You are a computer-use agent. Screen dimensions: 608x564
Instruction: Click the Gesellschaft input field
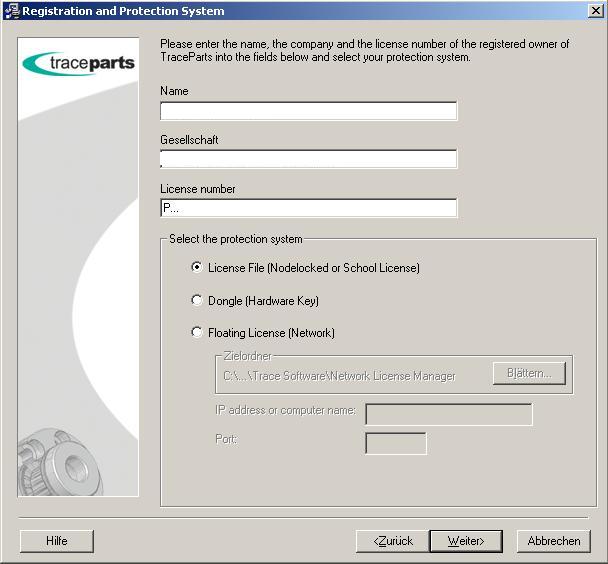pyautogui.click(x=308, y=159)
